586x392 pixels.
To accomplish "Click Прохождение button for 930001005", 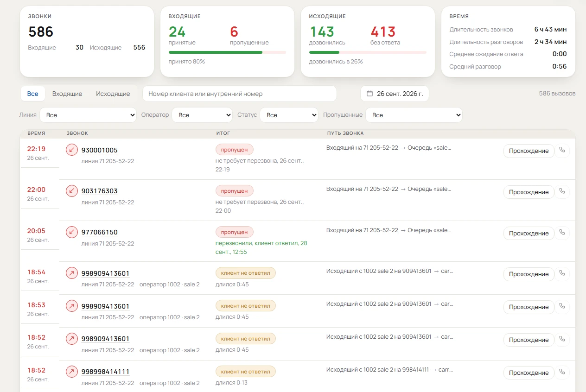I will (529, 151).
